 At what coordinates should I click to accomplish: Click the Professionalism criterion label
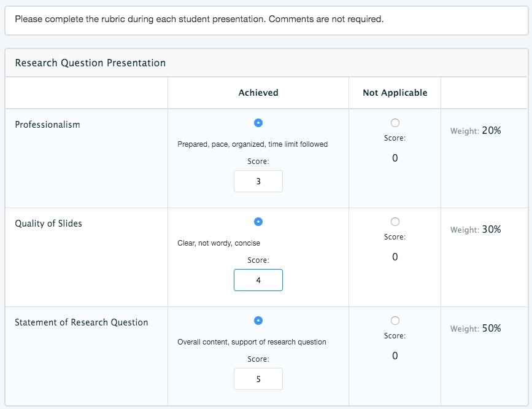(x=47, y=125)
